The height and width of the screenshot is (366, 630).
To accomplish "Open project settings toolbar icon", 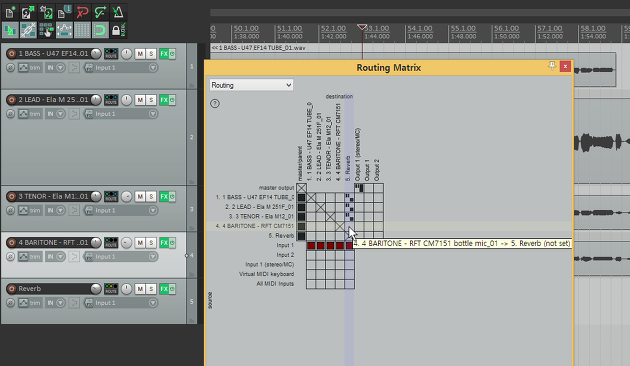I will coord(64,12).
